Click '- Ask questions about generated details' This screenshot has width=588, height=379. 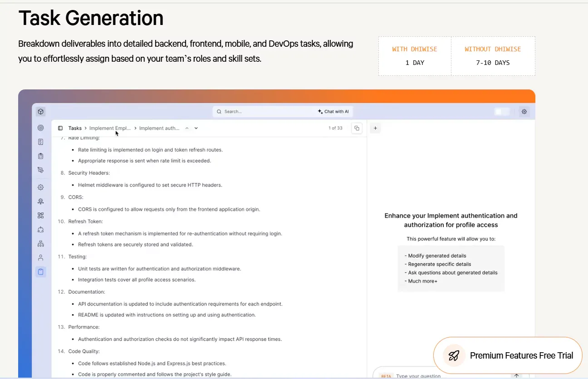[x=451, y=273]
